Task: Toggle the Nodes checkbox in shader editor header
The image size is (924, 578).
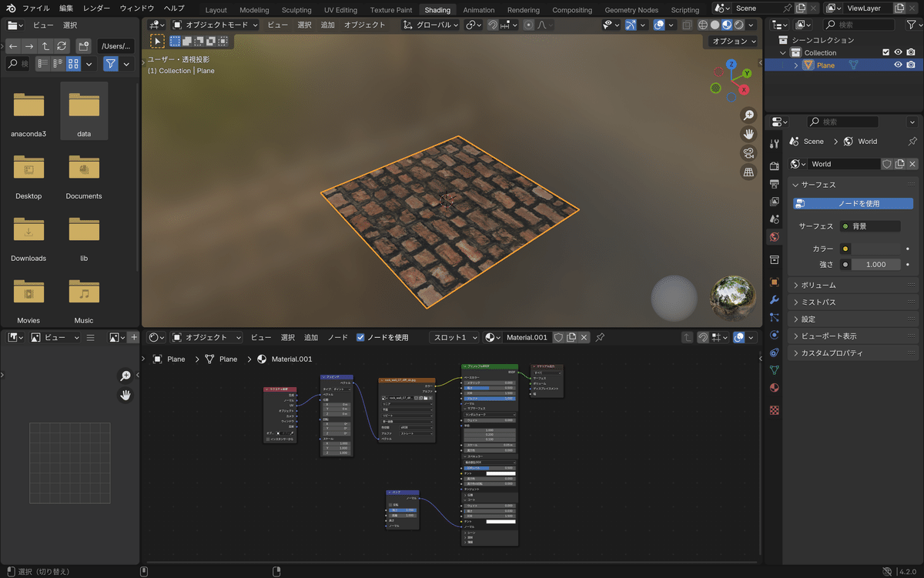Action: pos(360,337)
